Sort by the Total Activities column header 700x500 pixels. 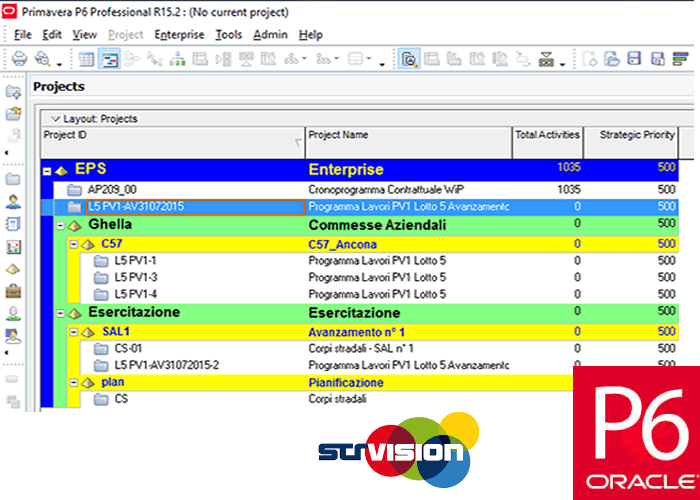[x=548, y=142]
